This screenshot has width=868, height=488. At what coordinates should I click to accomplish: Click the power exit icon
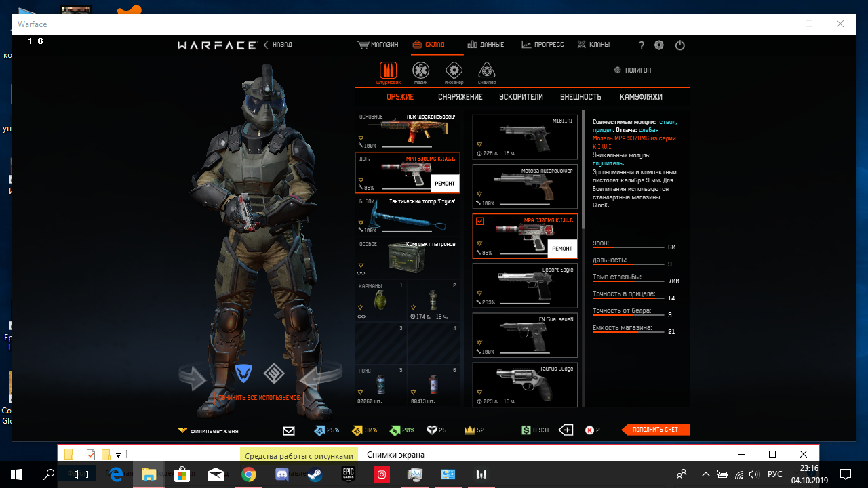coord(680,45)
